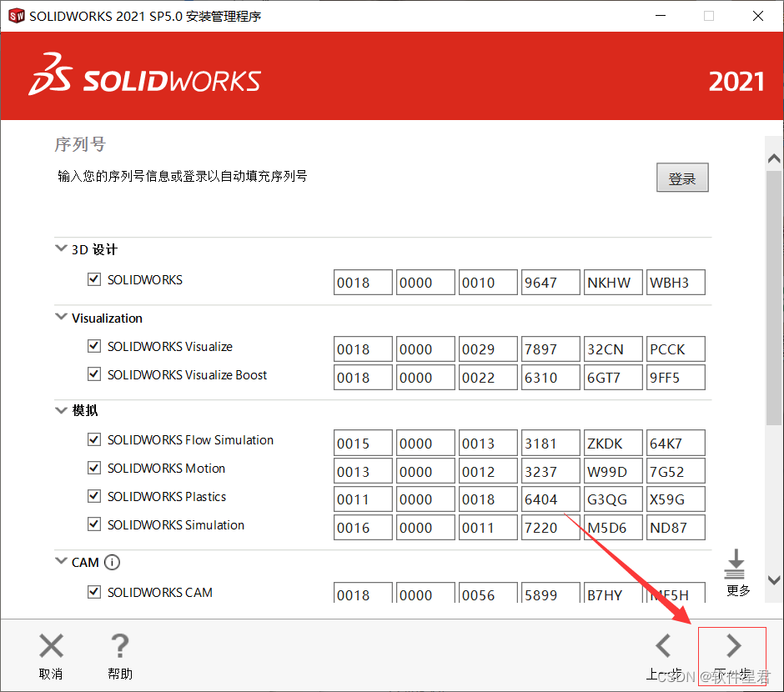Screen dimensions: 784x692
Task: Disable SOLIDWORKS Plastics checkbox
Action: pyautogui.click(x=94, y=496)
